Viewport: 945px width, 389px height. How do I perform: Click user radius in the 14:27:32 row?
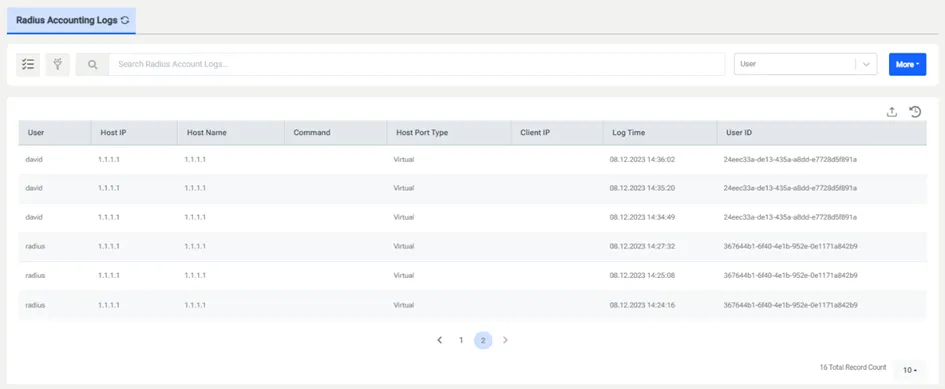(x=35, y=247)
